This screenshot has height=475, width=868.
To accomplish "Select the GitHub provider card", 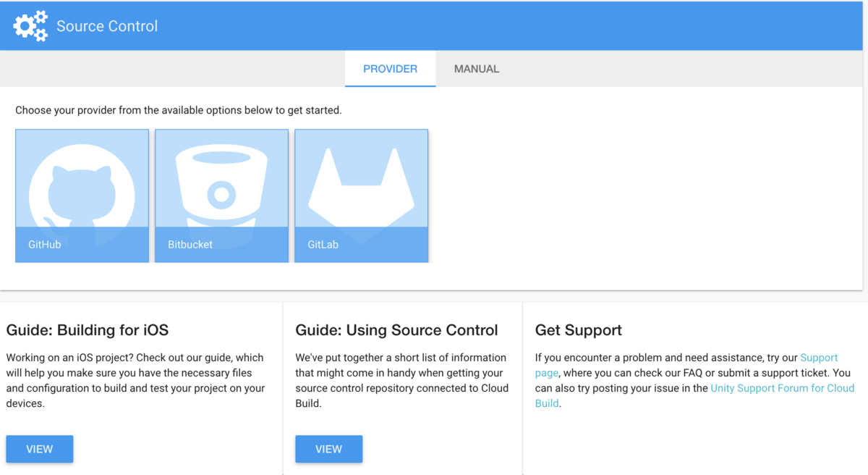I will [82, 196].
